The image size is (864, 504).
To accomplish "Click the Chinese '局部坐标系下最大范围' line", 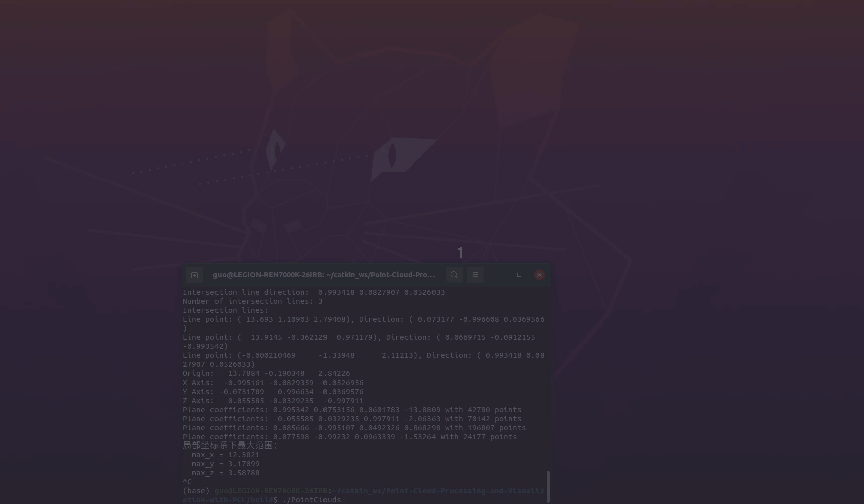I will tap(230, 445).
